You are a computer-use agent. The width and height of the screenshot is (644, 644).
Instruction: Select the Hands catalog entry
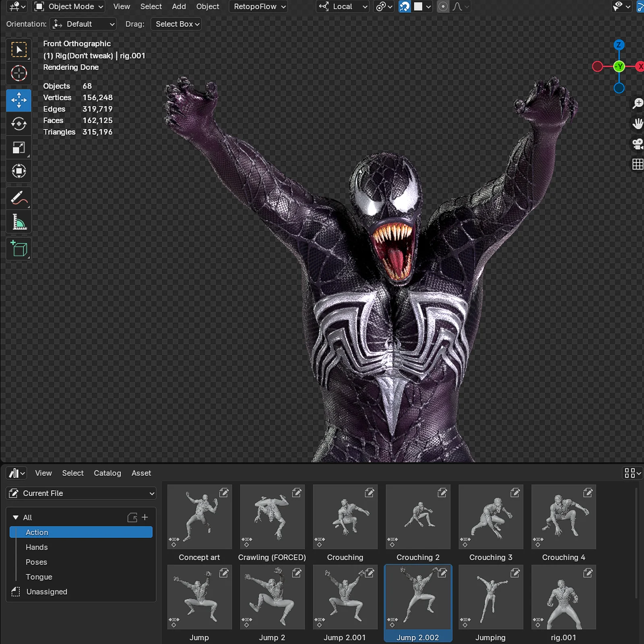(x=37, y=547)
